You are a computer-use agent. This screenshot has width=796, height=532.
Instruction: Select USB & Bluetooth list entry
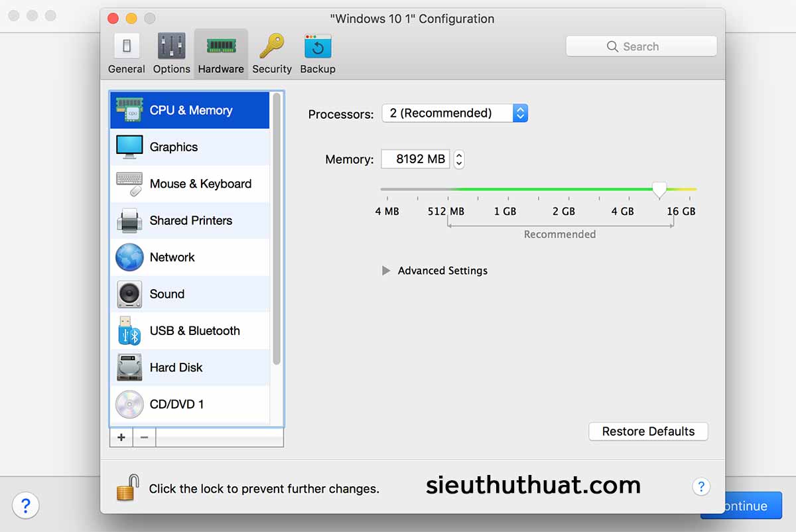190,330
